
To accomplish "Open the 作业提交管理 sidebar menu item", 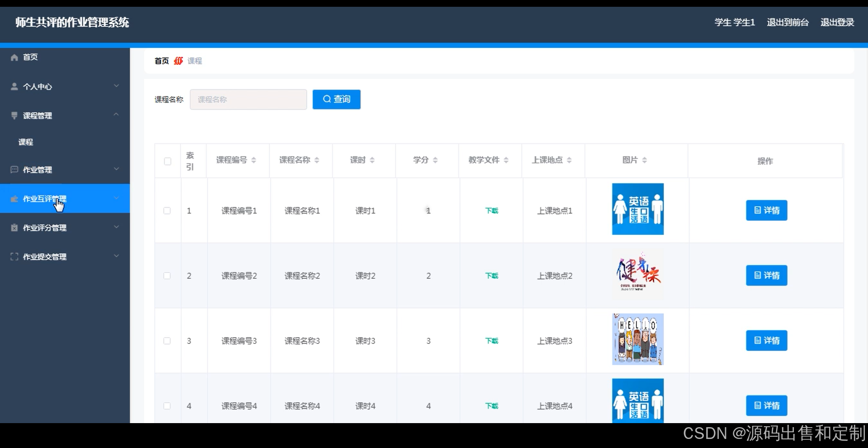I will coord(65,257).
